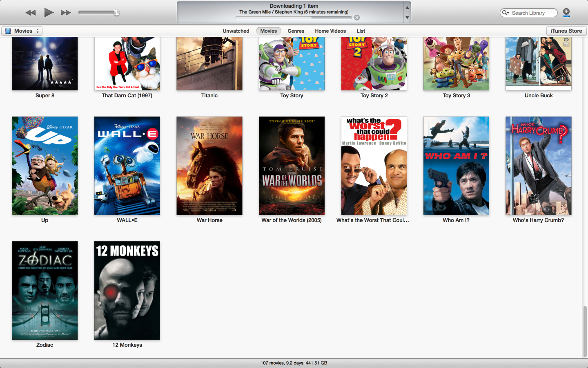Select the Who Am I? poster
The height and width of the screenshot is (368, 588).
456,166
